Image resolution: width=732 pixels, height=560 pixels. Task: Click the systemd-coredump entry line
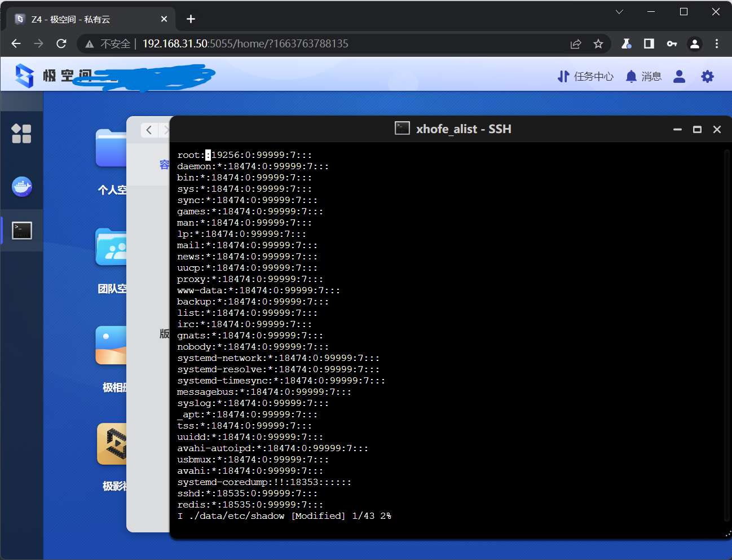tap(264, 482)
